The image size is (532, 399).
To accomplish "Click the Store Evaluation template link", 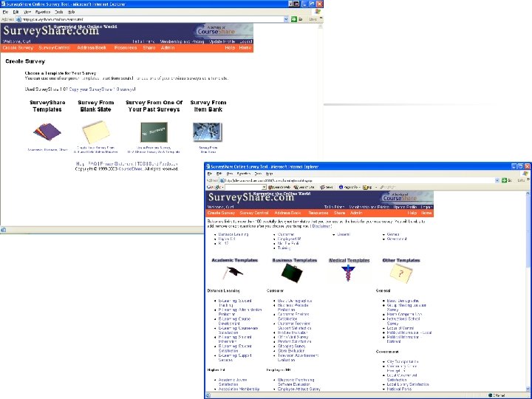I will 291,351.
